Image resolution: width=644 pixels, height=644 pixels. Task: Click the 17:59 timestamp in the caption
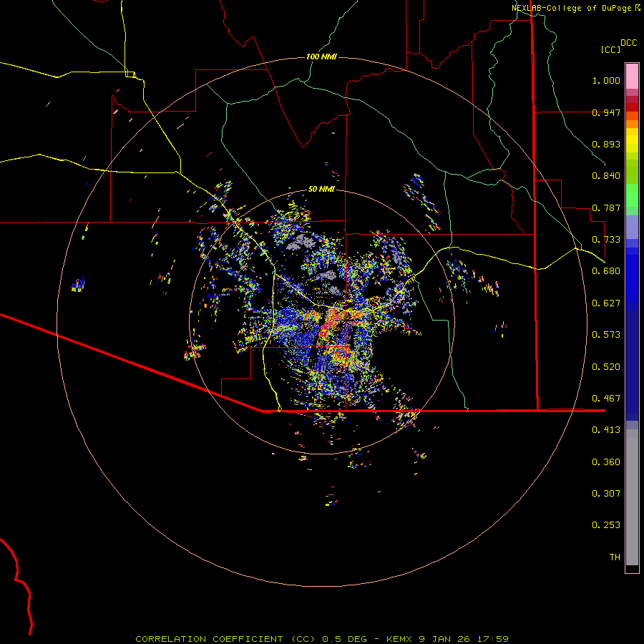pyautogui.click(x=493, y=639)
